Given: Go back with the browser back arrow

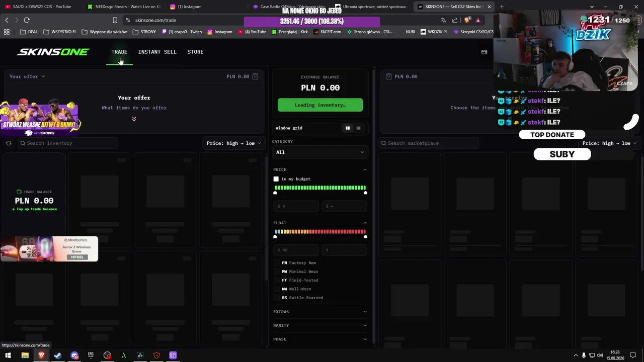Looking at the screenshot, I should [x=7, y=20].
